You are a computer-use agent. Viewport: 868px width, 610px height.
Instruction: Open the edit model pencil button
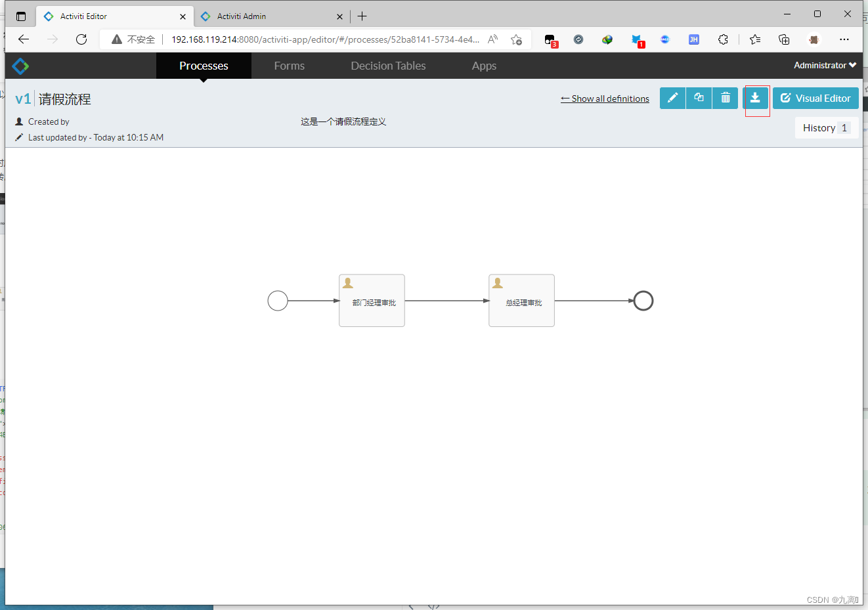(672, 98)
